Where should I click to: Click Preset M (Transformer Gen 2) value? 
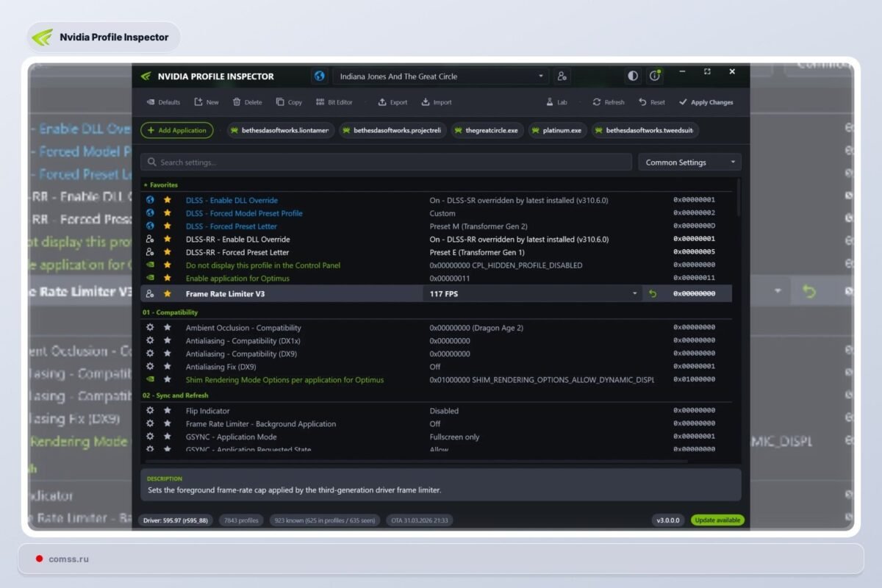click(478, 226)
